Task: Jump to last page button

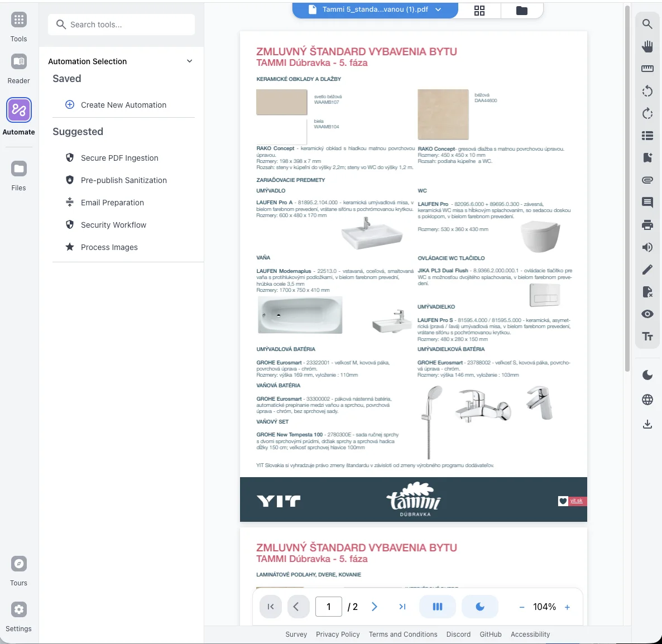Action: coord(402,607)
